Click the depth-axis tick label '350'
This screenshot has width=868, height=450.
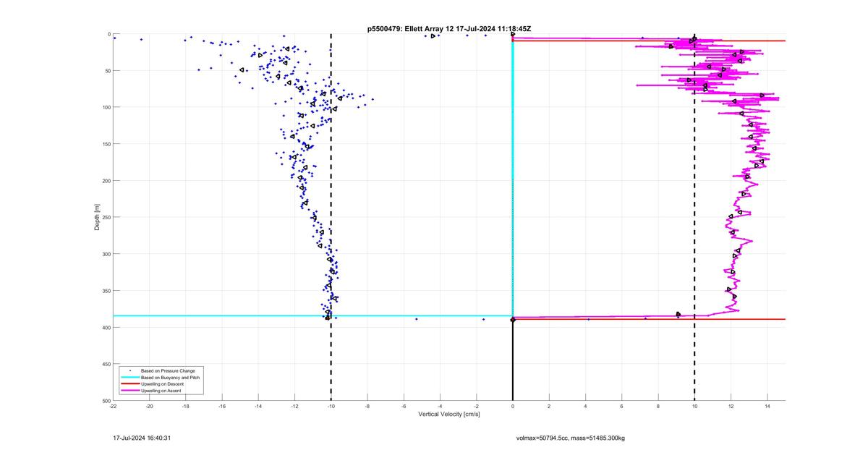pos(106,291)
